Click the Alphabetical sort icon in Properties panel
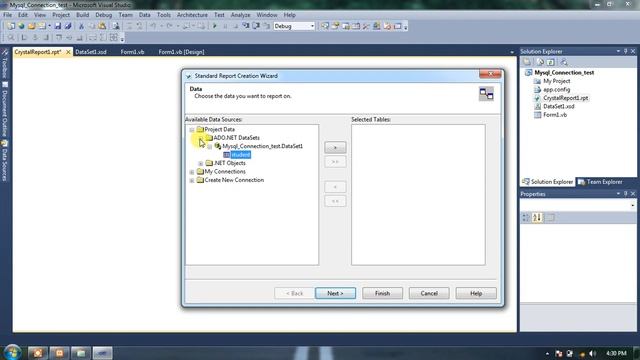The image size is (640, 360). click(x=537, y=218)
